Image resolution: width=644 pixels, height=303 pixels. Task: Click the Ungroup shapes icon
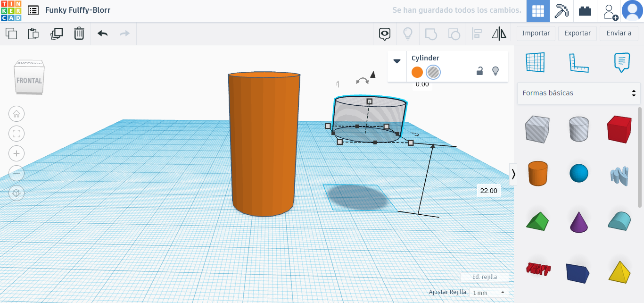click(x=454, y=34)
